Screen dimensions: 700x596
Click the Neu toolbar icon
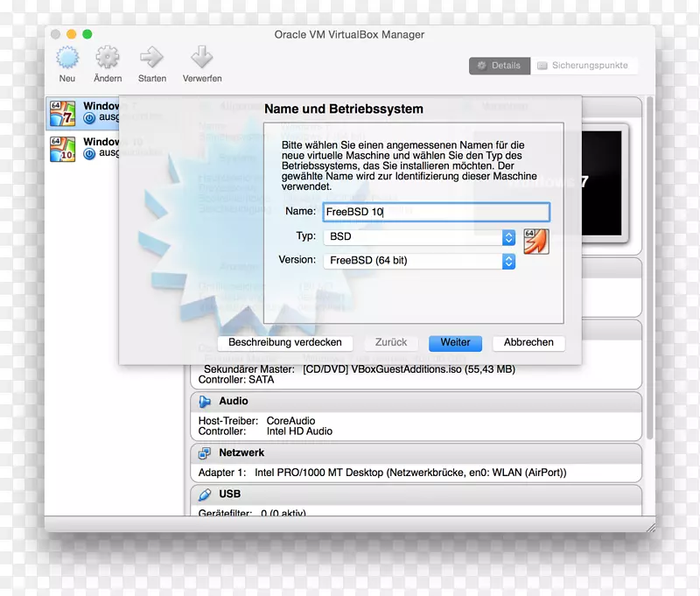67,58
